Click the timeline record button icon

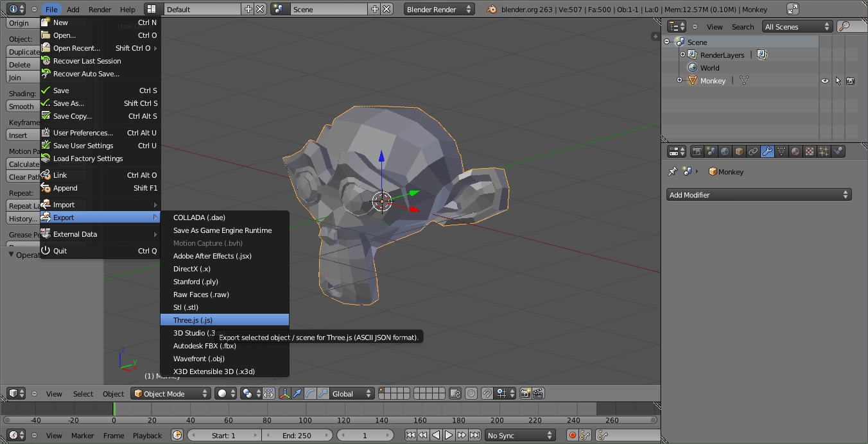[572, 436]
